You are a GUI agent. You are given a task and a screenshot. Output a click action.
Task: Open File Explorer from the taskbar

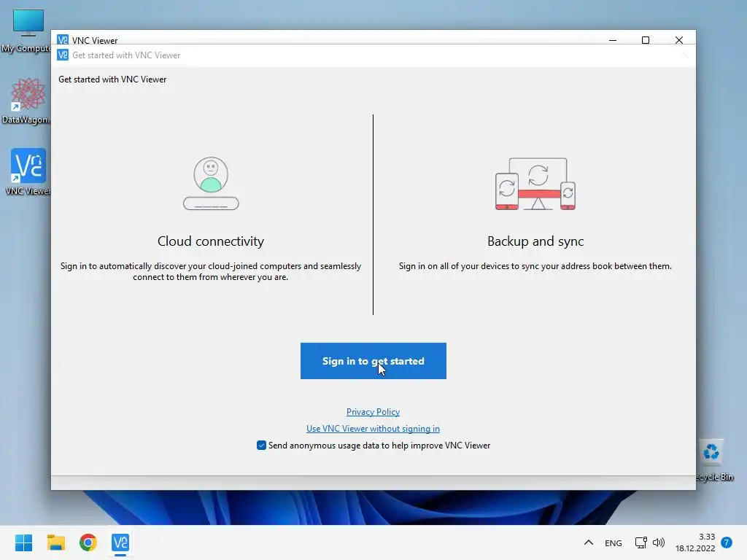(55, 542)
